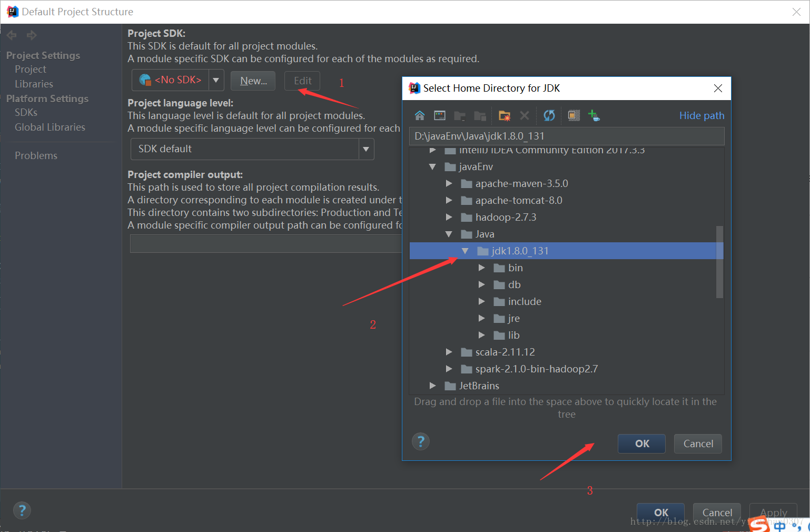Open Libraries settings section

[34, 84]
